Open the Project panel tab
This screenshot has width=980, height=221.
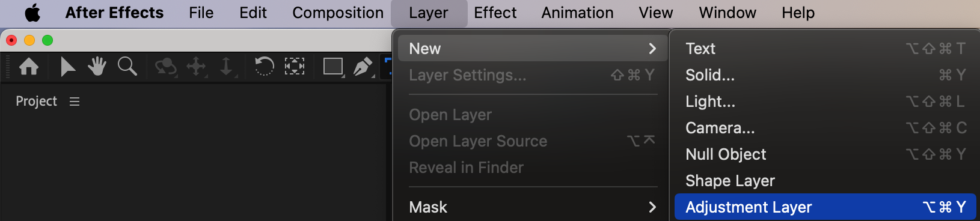pyautogui.click(x=36, y=101)
